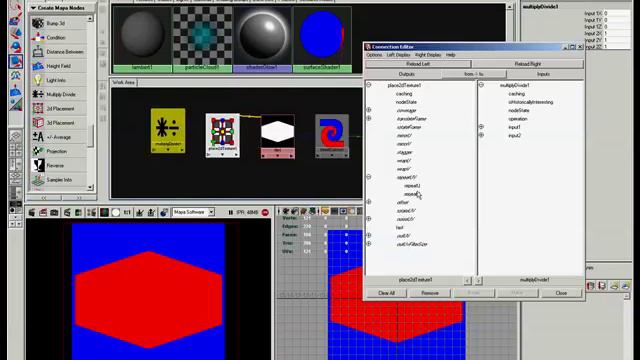Viewport: 640px width, 360px height.
Task: Click the Remove button
Action: (x=430, y=293)
